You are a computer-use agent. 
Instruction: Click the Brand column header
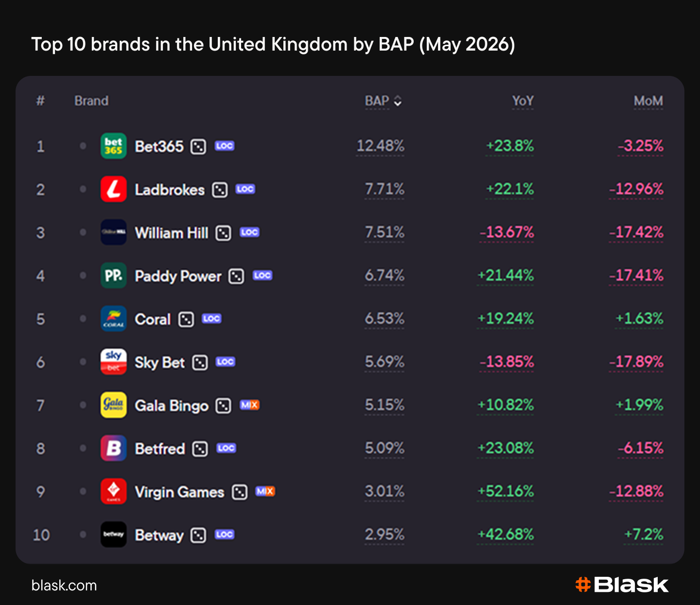click(x=91, y=101)
